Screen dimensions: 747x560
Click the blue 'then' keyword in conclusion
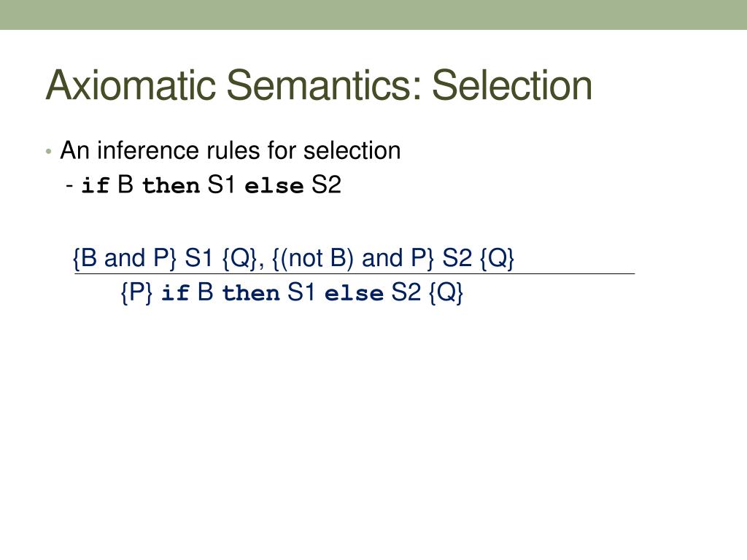251,292
